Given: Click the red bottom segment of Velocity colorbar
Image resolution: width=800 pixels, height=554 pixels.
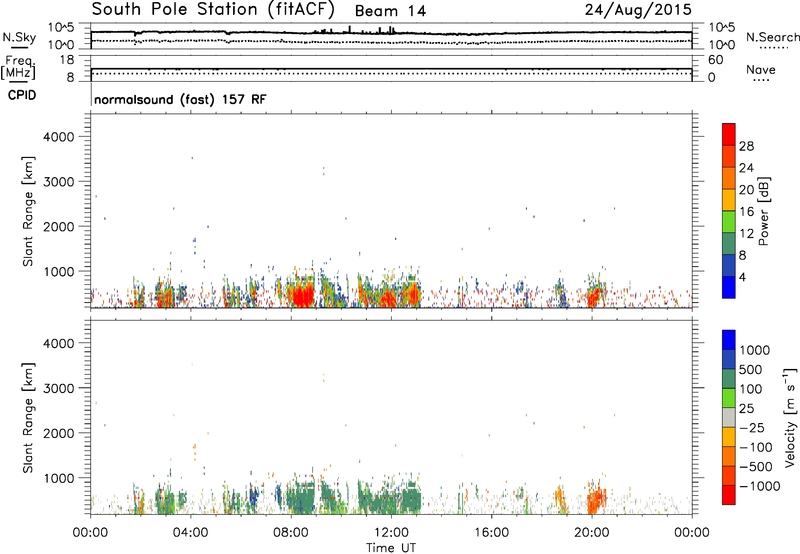Looking at the screenshot, I should pyautogui.click(x=729, y=495).
